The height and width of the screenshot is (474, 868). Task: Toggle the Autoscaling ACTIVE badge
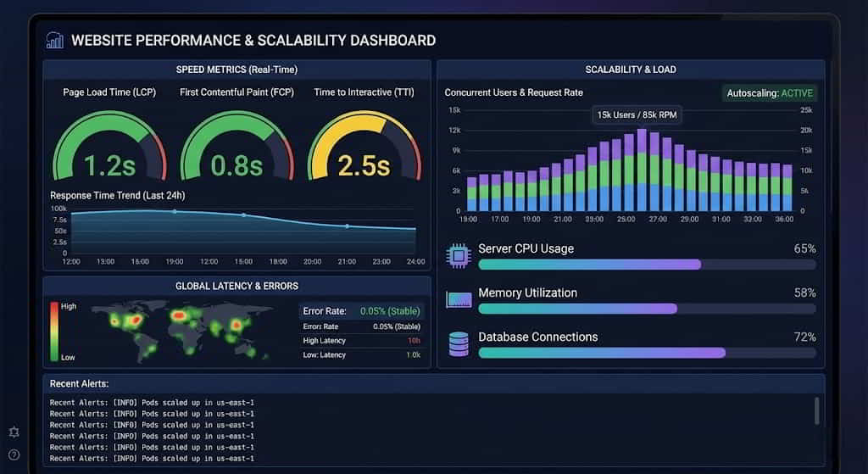[770, 93]
